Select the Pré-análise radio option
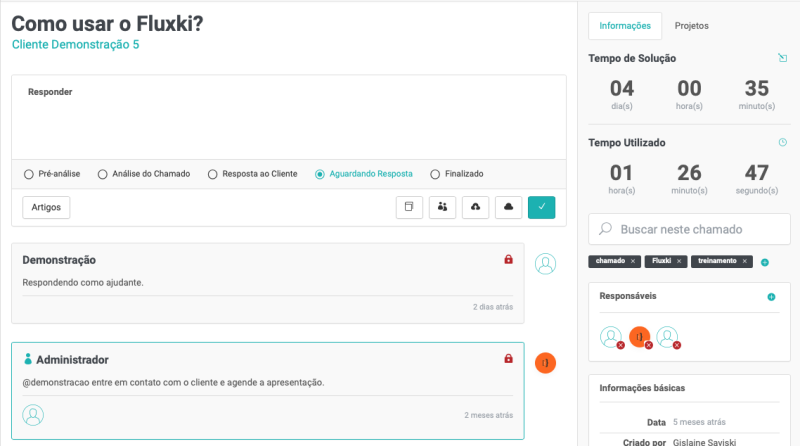800x446 pixels. (x=29, y=174)
